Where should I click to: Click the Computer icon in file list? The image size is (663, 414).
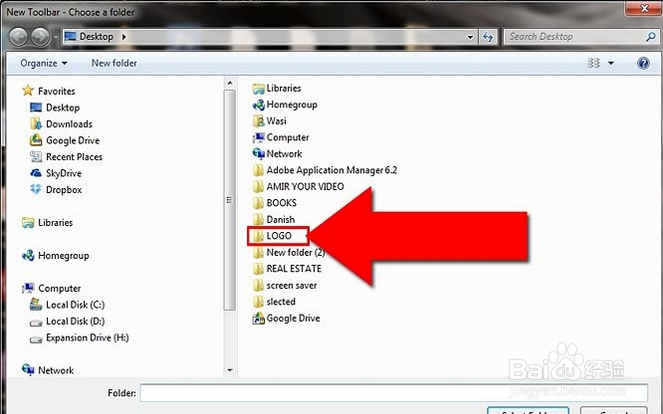(x=258, y=138)
